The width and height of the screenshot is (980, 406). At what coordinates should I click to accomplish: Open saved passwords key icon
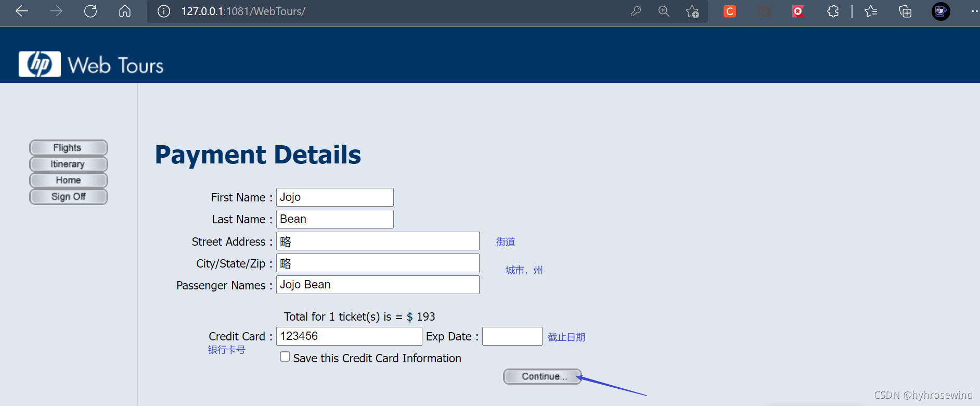[x=636, y=11]
